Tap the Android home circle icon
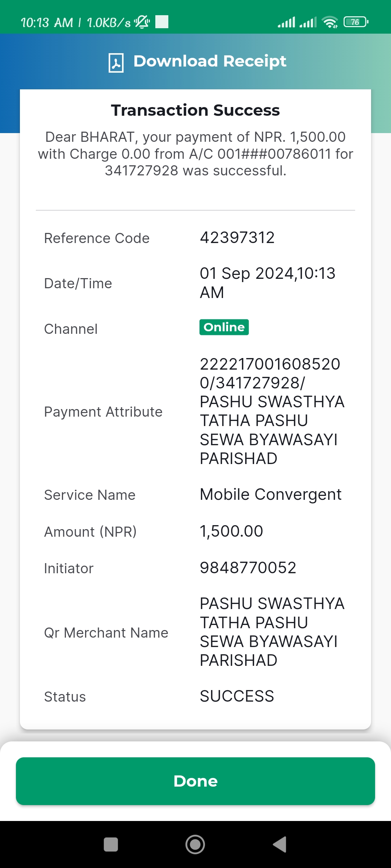 coord(195,844)
